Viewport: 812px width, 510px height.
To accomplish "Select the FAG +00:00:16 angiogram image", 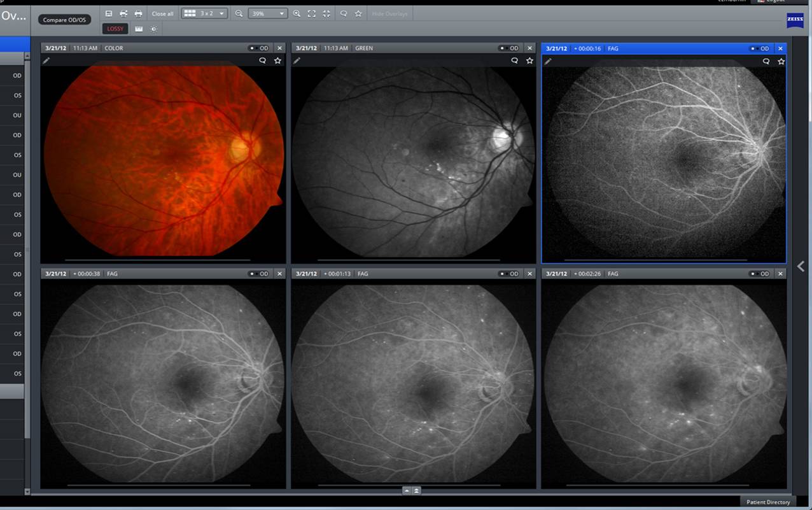I will click(x=664, y=158).
